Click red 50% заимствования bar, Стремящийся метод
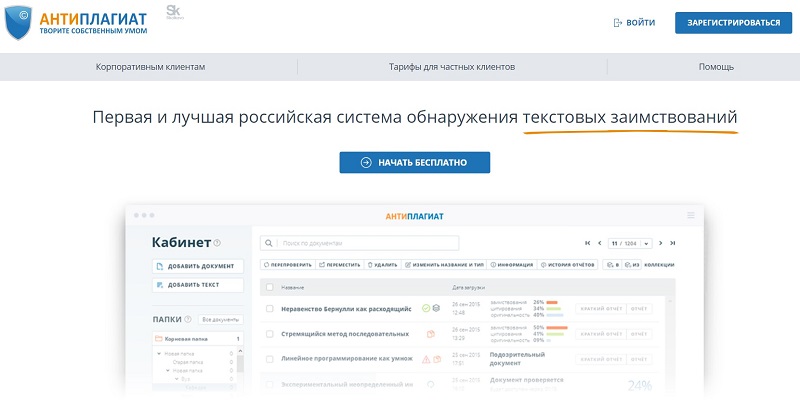This screenshot has width=800, height=404. 557,327
